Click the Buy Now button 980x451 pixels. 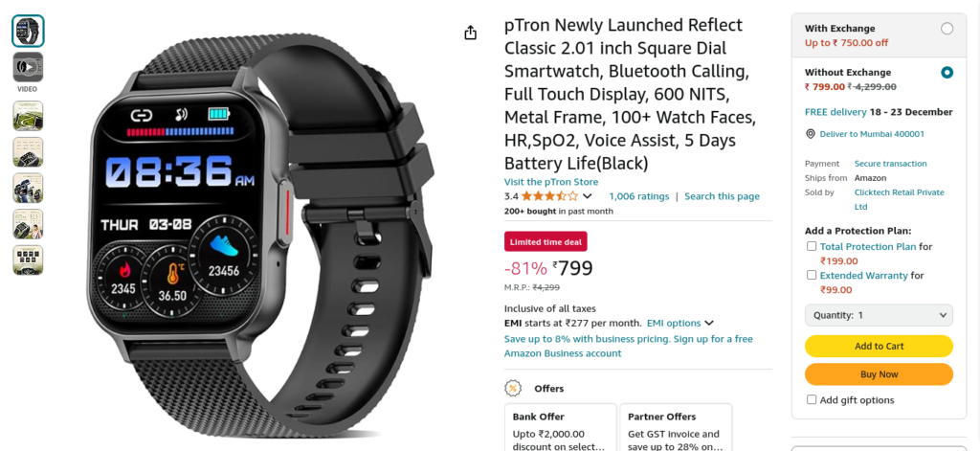[x=879, y=374]
